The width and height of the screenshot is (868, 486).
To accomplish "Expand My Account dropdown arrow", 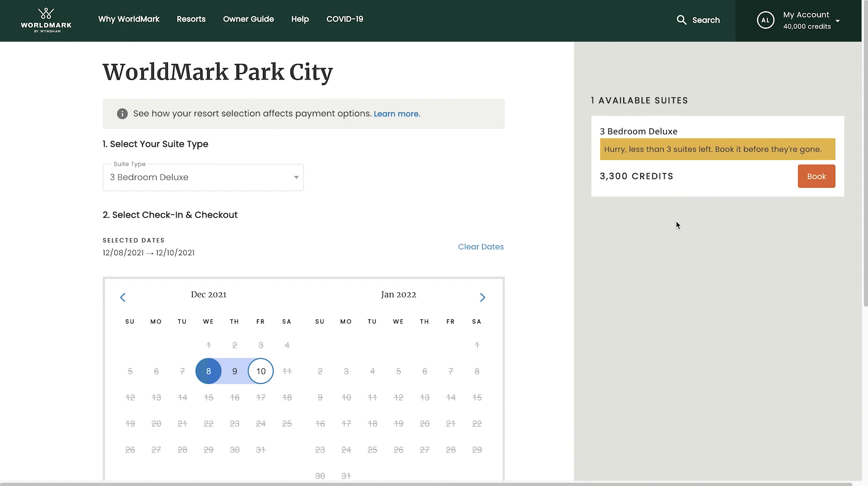I will (x=838, y=21).
